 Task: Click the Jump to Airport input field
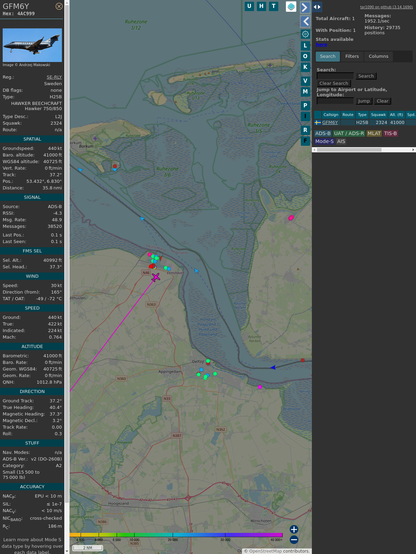[x=335, y=101]
